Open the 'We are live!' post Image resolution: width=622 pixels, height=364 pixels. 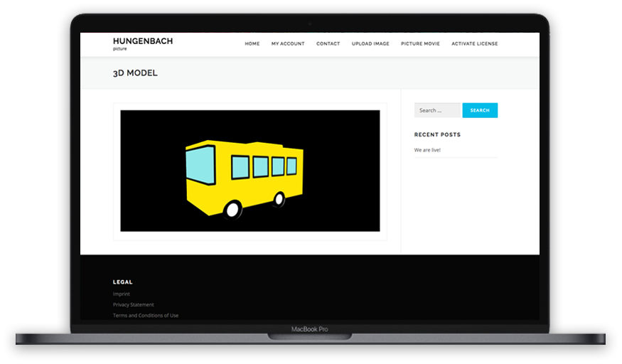click(x=427, y=150)
